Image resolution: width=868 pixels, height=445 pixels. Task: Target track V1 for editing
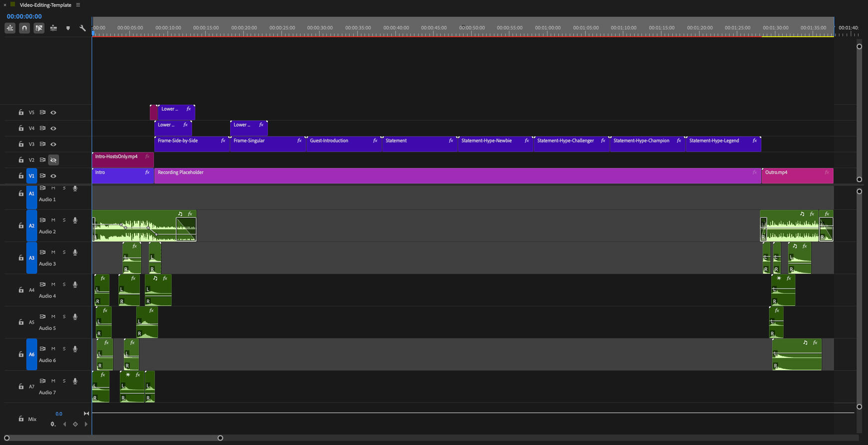click(x=31, y=176)
